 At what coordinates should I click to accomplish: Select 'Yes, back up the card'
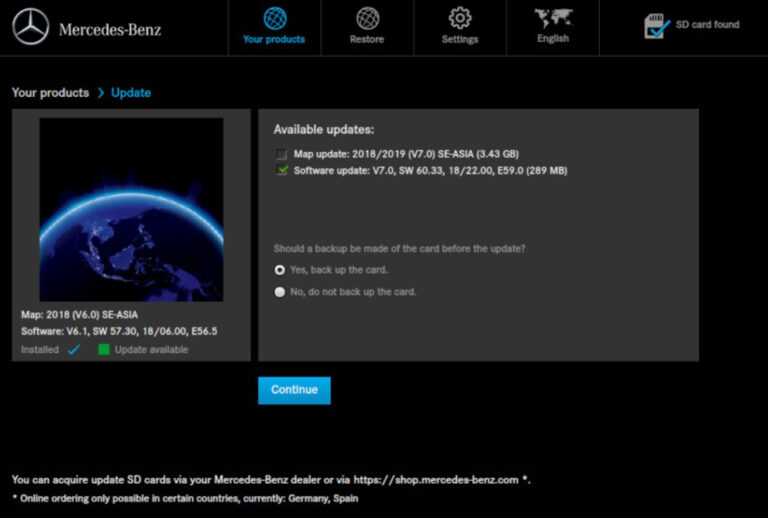coord(280,270)
